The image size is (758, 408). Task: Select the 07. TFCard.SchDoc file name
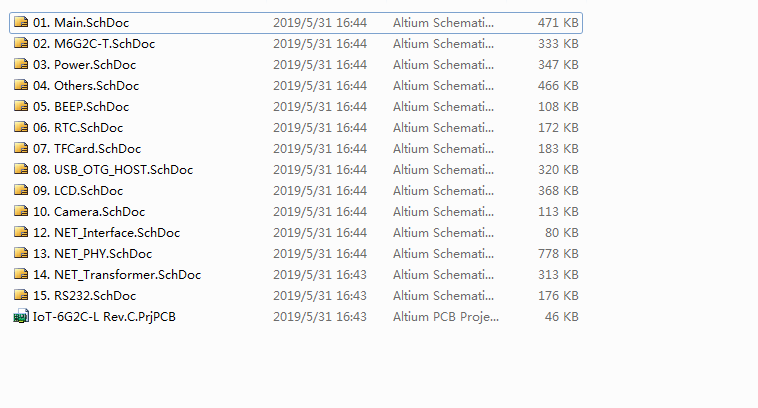click(87, 148)
